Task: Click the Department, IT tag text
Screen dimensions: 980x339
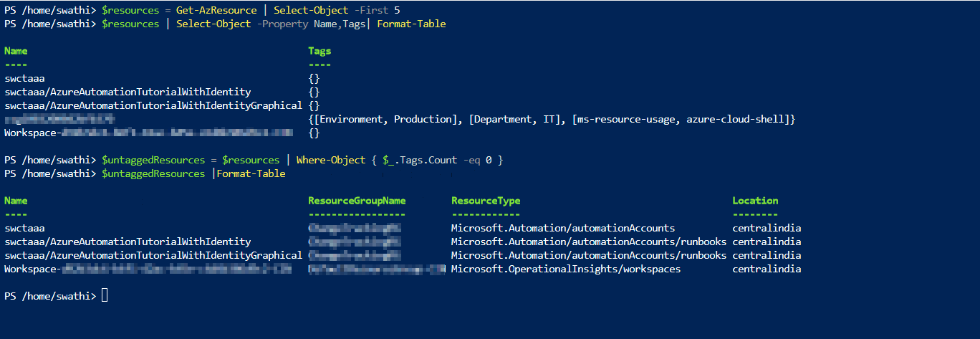Action: (514, 119)
